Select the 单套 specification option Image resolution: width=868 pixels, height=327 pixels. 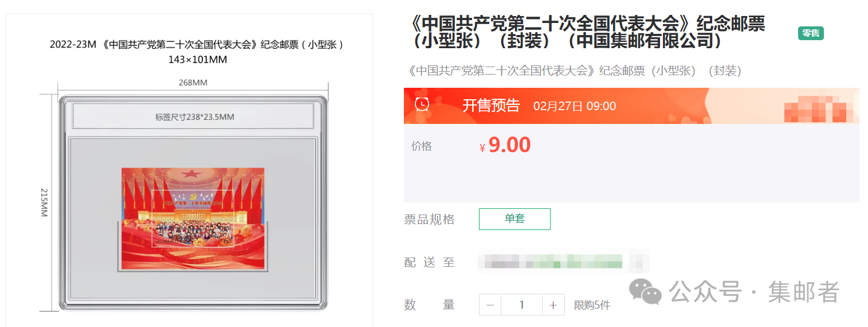click(x=514, y=219)
